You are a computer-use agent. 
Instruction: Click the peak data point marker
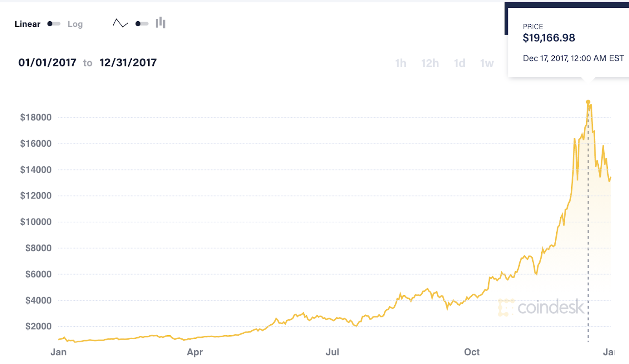click(x=588, y=102)
